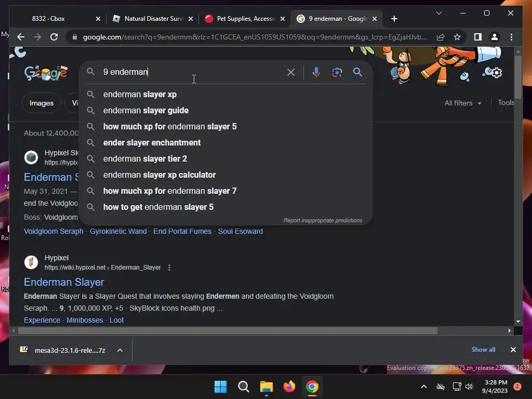The width and height of the screenshot is (532, 399).
Task: Switch to Natural Disaster Survival tab
Action: (153, 19)
